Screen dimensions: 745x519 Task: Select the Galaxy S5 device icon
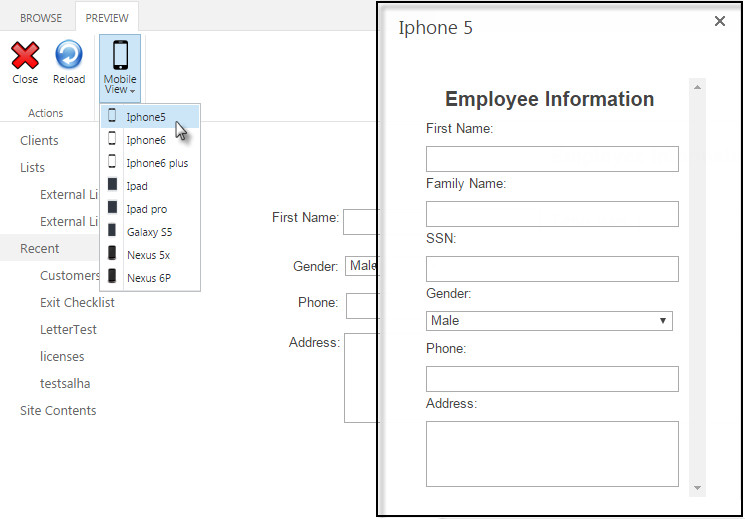point(112,230)
